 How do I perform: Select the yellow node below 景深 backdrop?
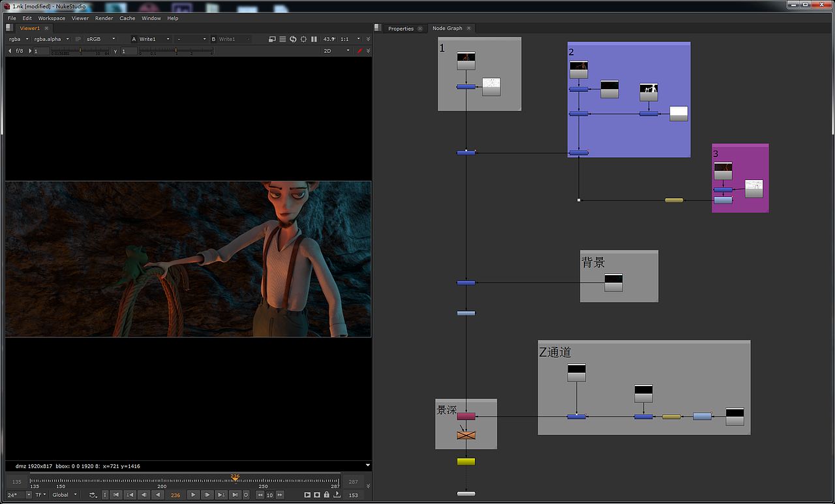[x=466, y=462]
